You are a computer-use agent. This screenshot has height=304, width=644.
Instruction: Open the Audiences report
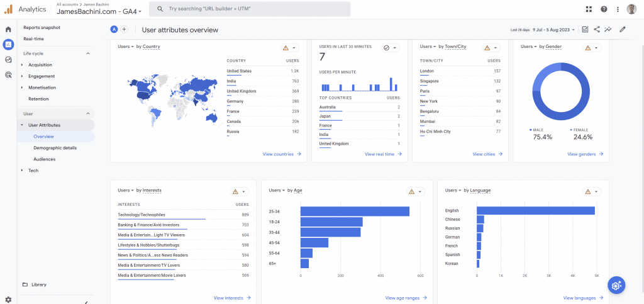tap(45, 159)
